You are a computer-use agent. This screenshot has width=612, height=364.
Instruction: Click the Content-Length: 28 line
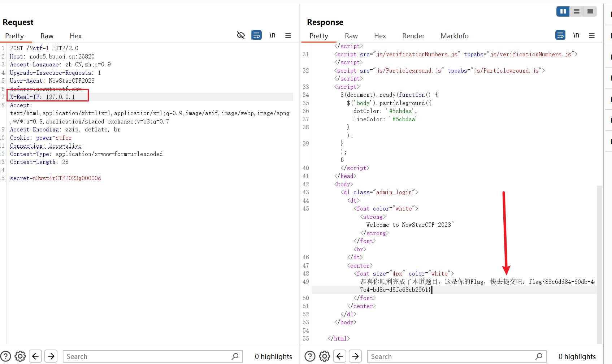click(39, 162)
